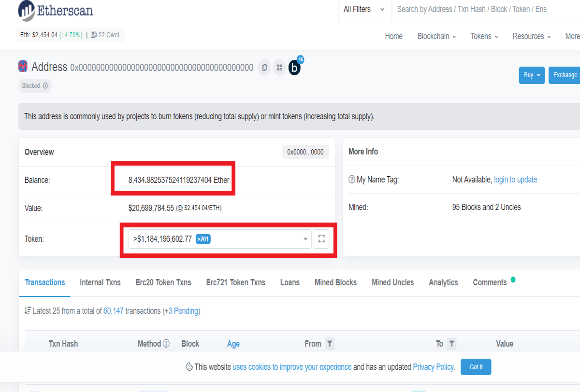The image size is (580, 392).
Task: Switch to the Erc20 Token Txns tab
Action: (x=163, y=282)
